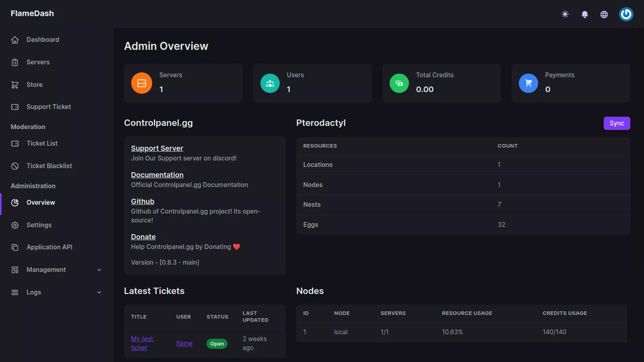Click the Servers stat card label
This screenshot has height=362, width=644.
click(x=171, y=75)
